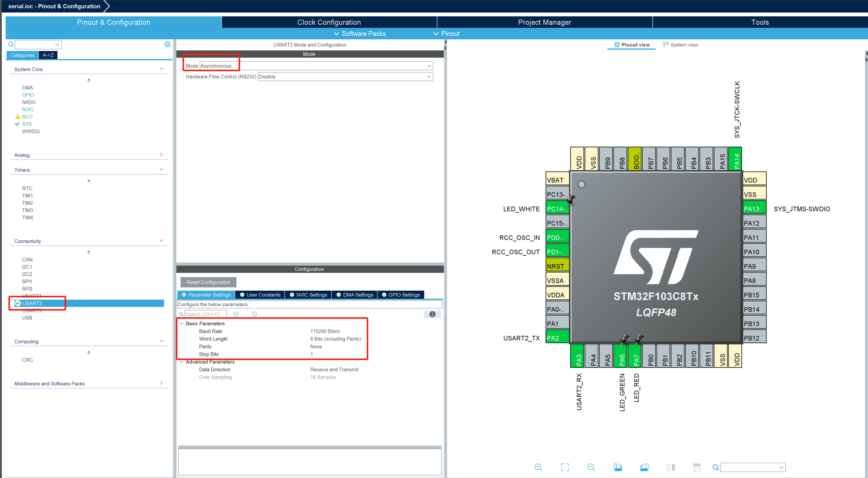
Task: Collapse the Connectivity category chevron
Action: (x=161, y=240)
